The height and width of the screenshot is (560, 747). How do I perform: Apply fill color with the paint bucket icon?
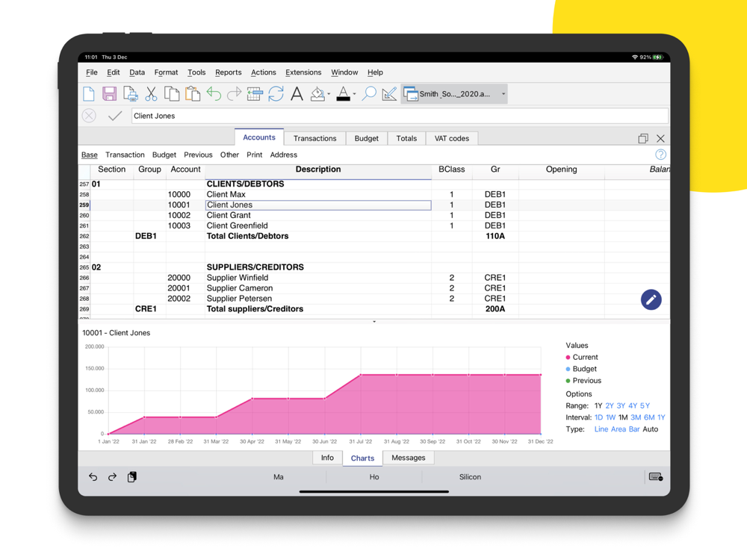click(x=317, y=94)
